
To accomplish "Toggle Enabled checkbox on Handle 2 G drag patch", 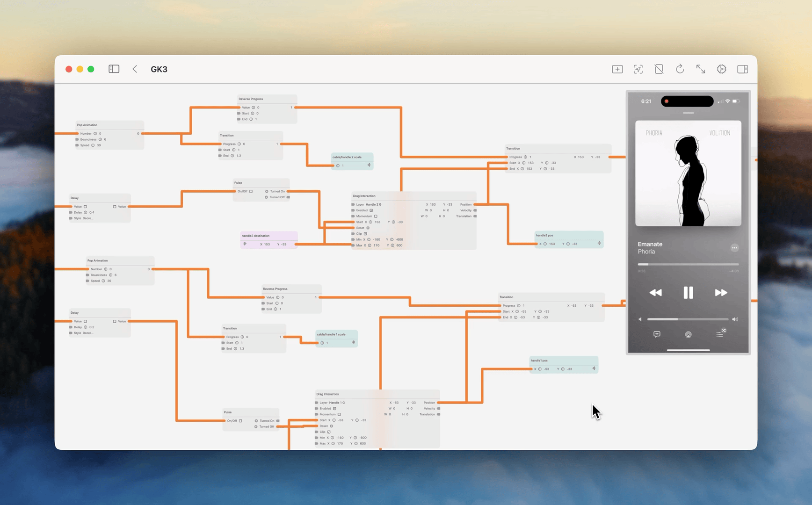I will coord(371,210).
